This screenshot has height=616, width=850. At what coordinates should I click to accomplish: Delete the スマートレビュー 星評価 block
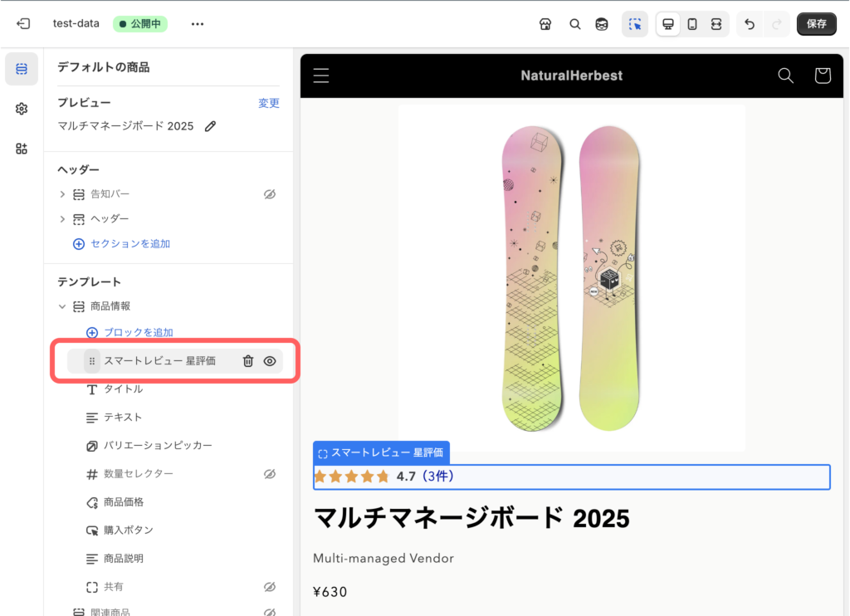pyautogui.click(x=247, y=361)
